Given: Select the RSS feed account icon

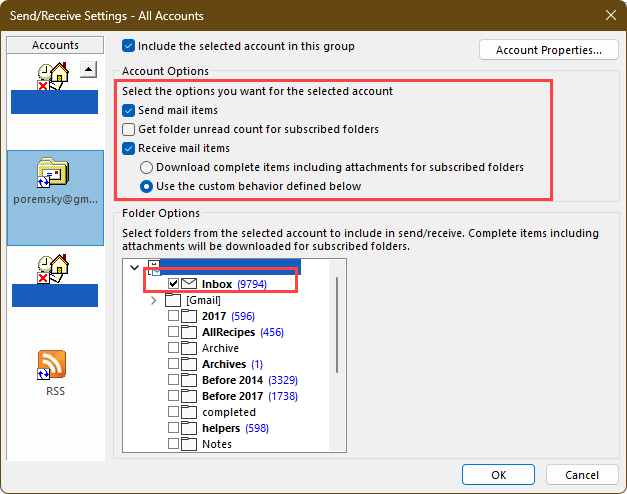Looking at the screenshot, I should [52, 365].
